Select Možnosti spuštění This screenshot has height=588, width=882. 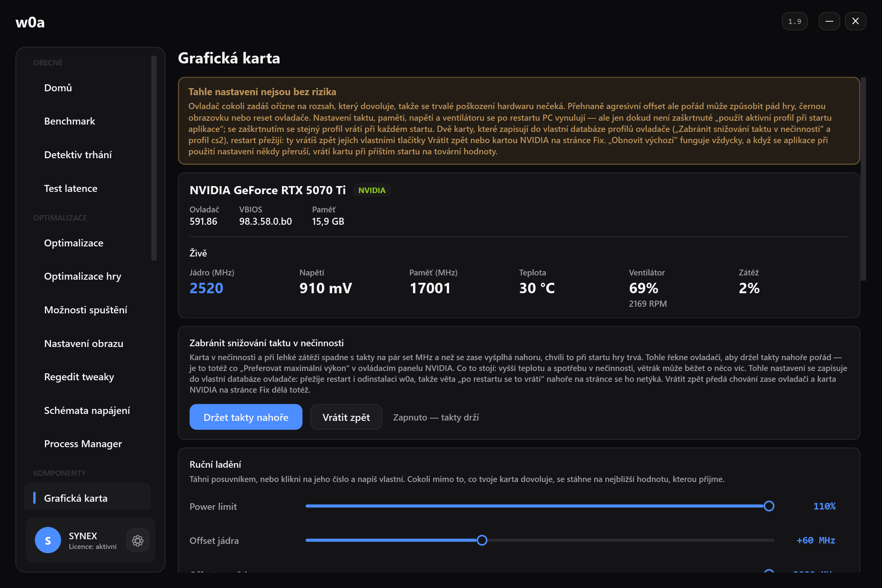click(x=87, y=310)
